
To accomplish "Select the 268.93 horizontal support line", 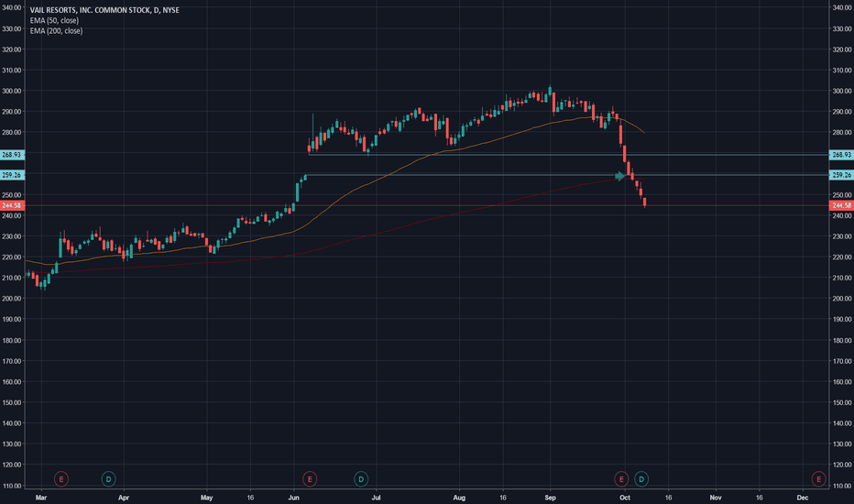I will coord(569,155).
